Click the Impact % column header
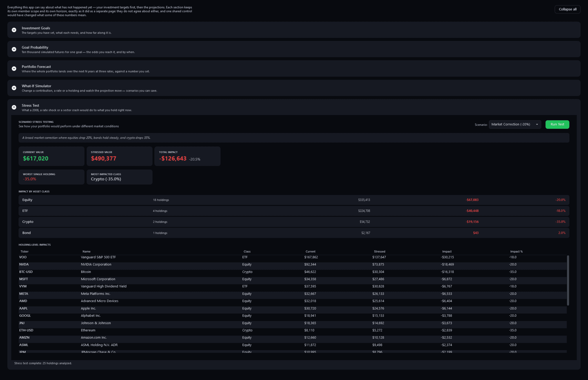 (516, 251)
